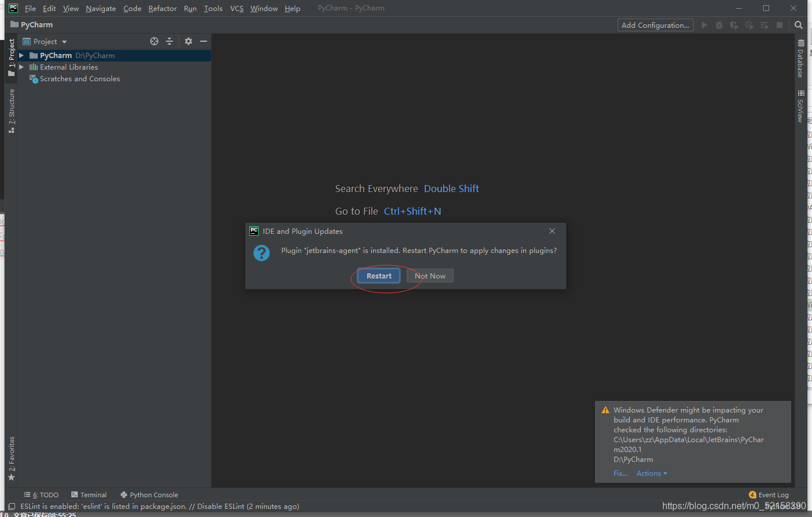Open the Tools menu
The image size is (812, 517).
(213, 8)
